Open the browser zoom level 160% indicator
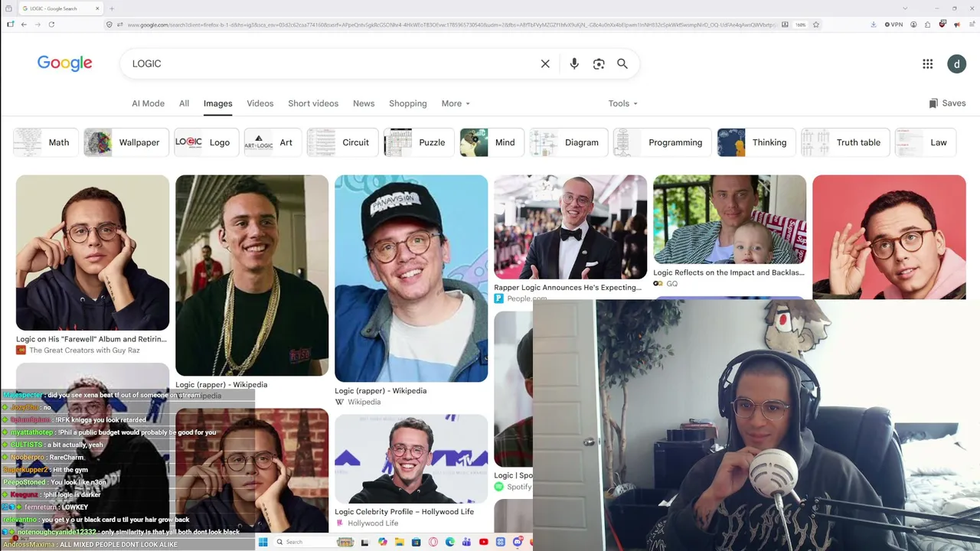Viewport: 980px width, 551px height. 800,24
